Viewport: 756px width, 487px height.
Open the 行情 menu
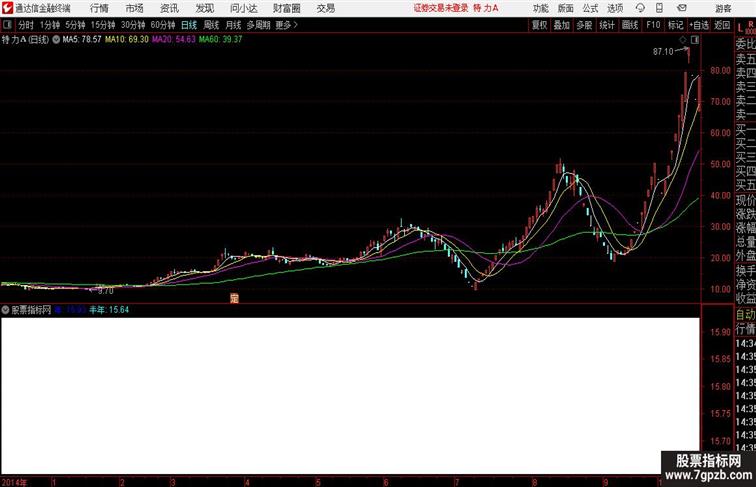pyautogui.click(x=99, y=8)
